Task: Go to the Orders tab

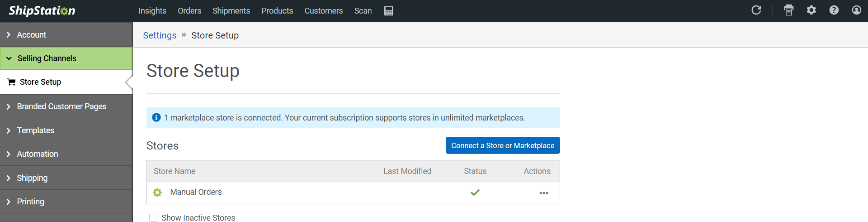Action: 189,11
